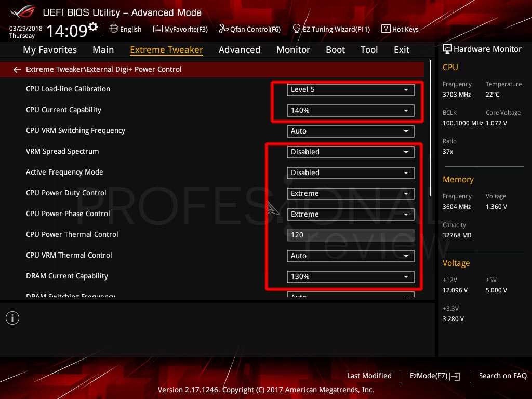Image resolution: width=532 pixels, height=399 pixels.
Task: Click the MyFavorite list icon
Action: pyautogui.click(x=158, y=29)
